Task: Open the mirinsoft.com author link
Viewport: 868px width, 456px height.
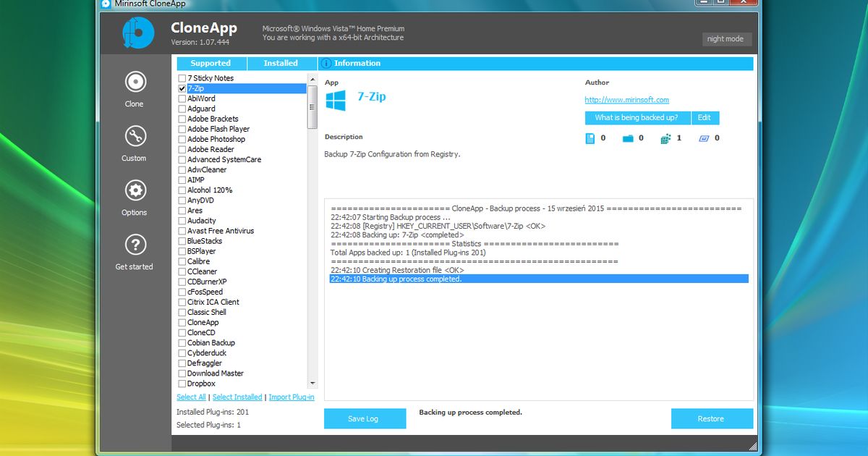Action: tap(626, 100)
